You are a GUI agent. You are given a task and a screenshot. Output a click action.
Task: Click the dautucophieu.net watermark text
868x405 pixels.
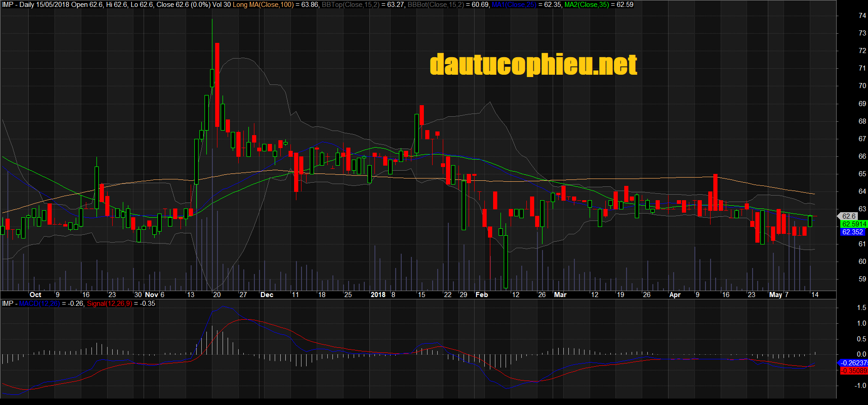pyautogui.click(x=533, y=65)
